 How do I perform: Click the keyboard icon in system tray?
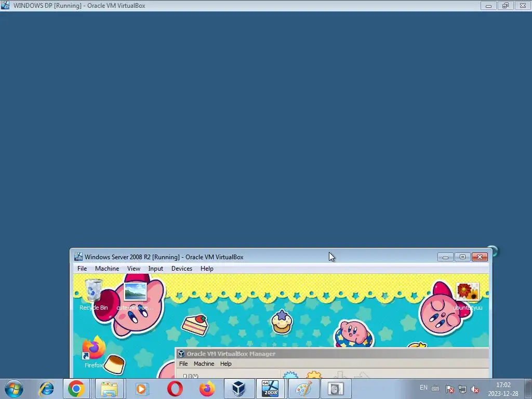click(435, 389)
